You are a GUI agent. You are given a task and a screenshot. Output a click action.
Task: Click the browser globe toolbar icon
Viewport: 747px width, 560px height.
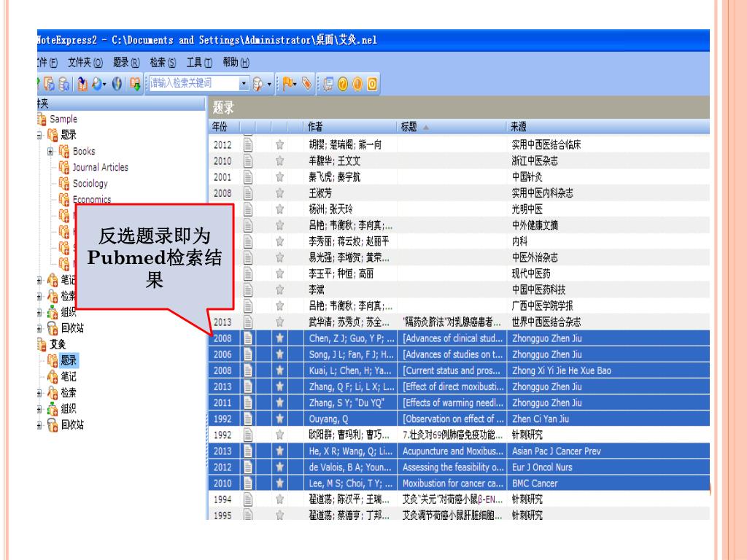117,84
